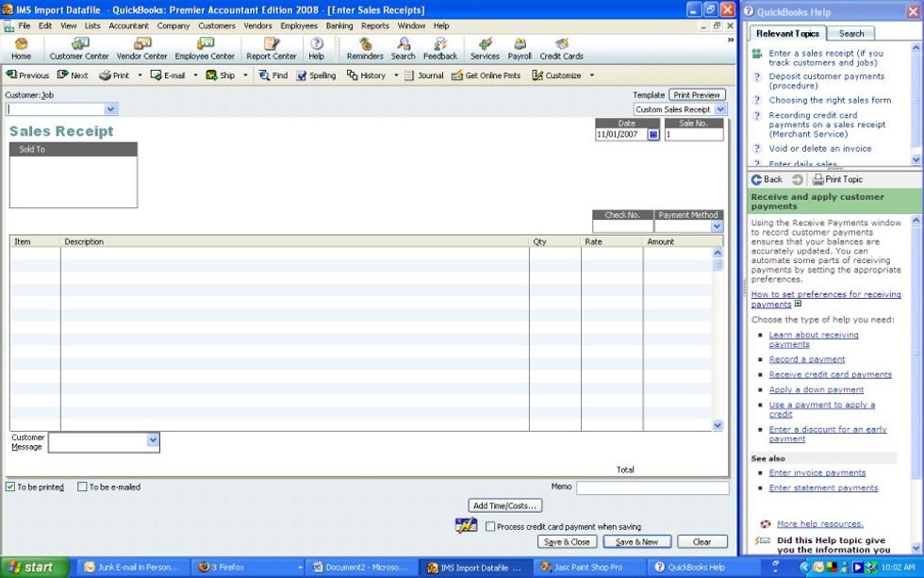Click the Memo input field

coord(652,487)
